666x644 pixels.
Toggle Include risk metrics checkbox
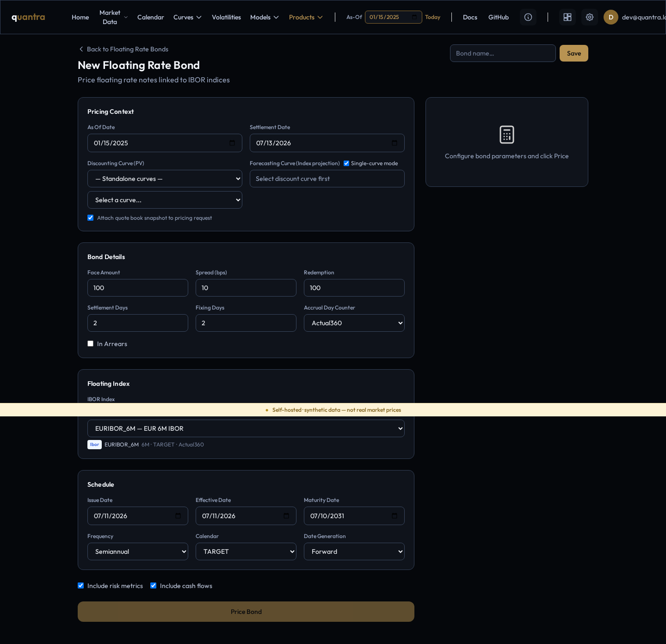[x=81, y=586]
